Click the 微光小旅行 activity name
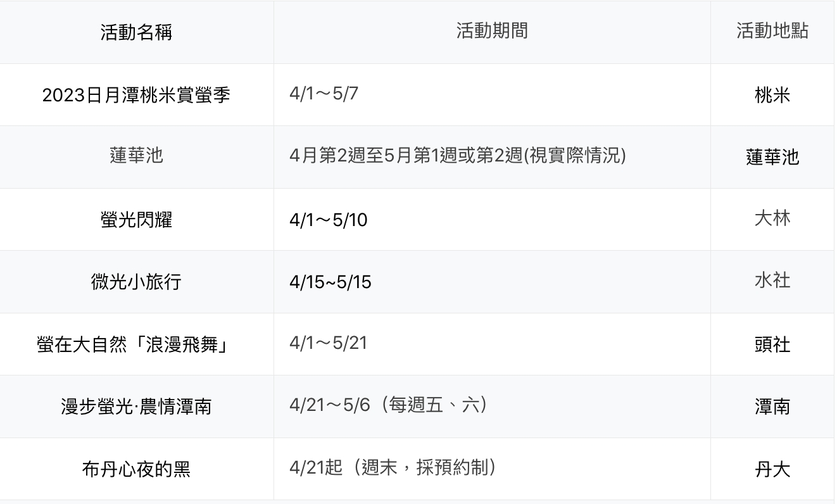Viewport: 837px width, 504px height. (136, 282)
